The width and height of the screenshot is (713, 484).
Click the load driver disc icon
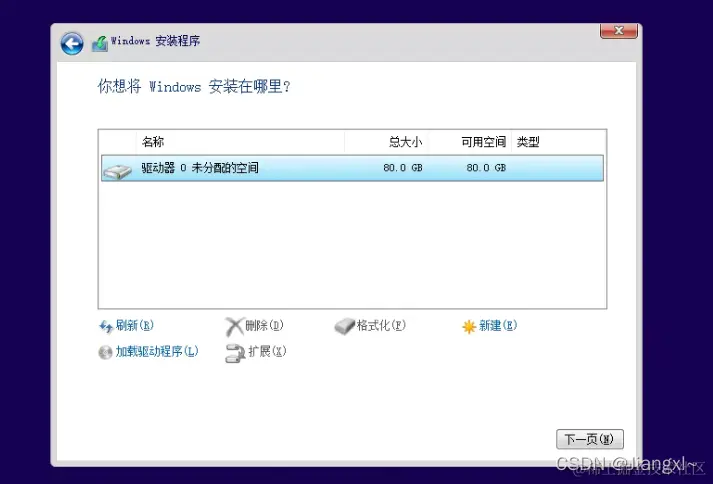pos(105,353)
